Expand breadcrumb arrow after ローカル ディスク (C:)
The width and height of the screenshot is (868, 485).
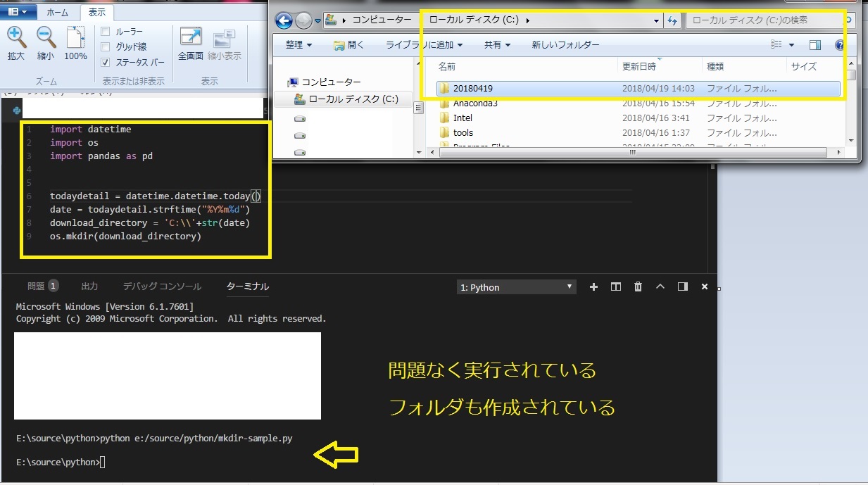click(527, 20)
